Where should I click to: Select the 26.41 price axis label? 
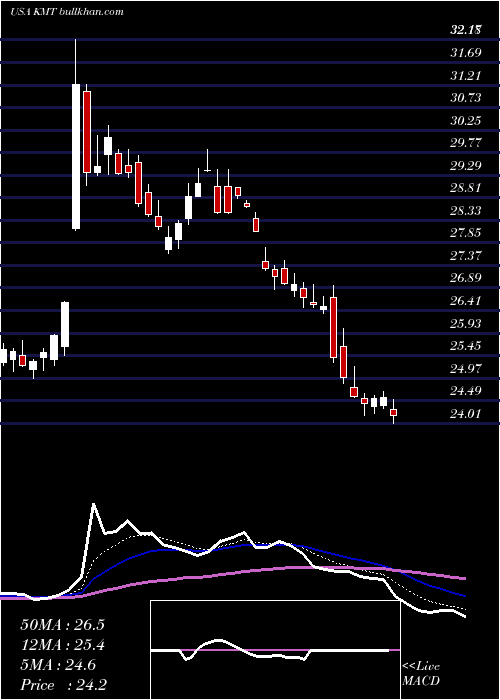click(x=466, y=301)
